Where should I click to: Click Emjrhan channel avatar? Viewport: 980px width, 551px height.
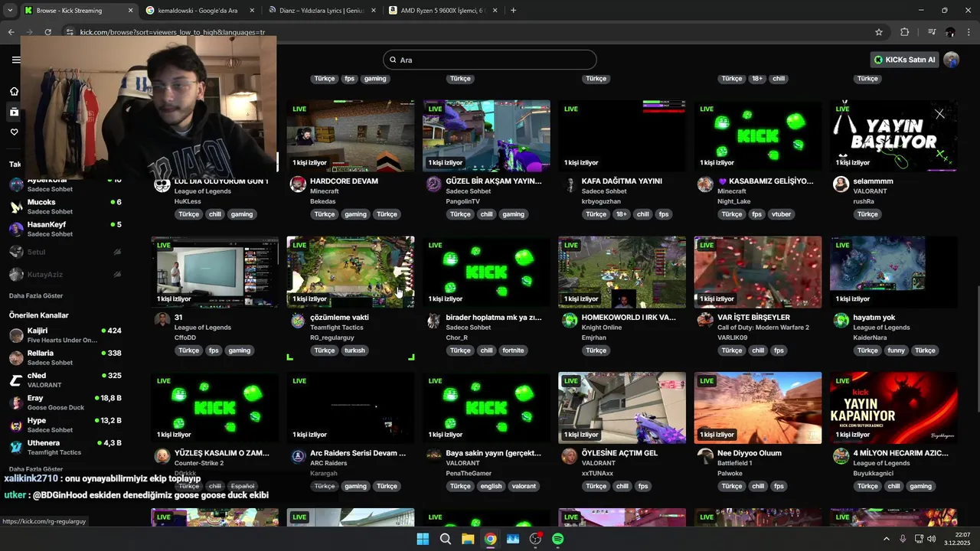point(569,321)
